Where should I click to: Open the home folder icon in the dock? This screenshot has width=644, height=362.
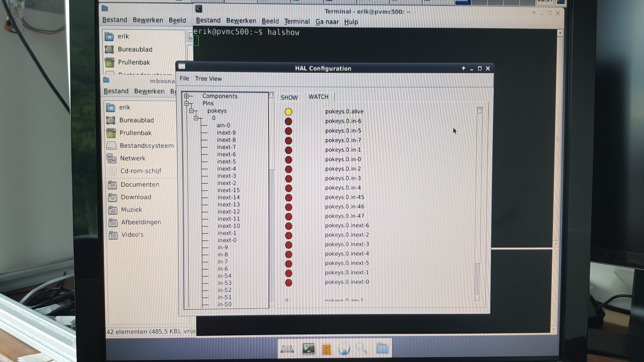pos(383,348)
